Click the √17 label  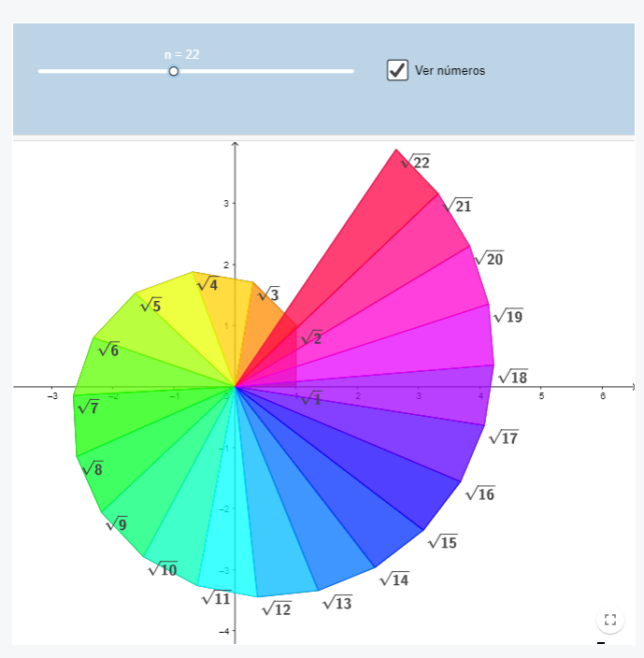pos(504,437)
